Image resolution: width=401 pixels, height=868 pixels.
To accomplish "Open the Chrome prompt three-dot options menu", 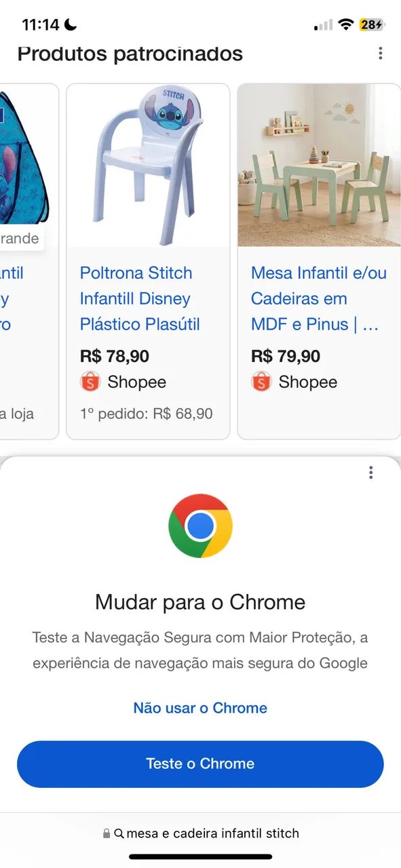I will [370, 473].
